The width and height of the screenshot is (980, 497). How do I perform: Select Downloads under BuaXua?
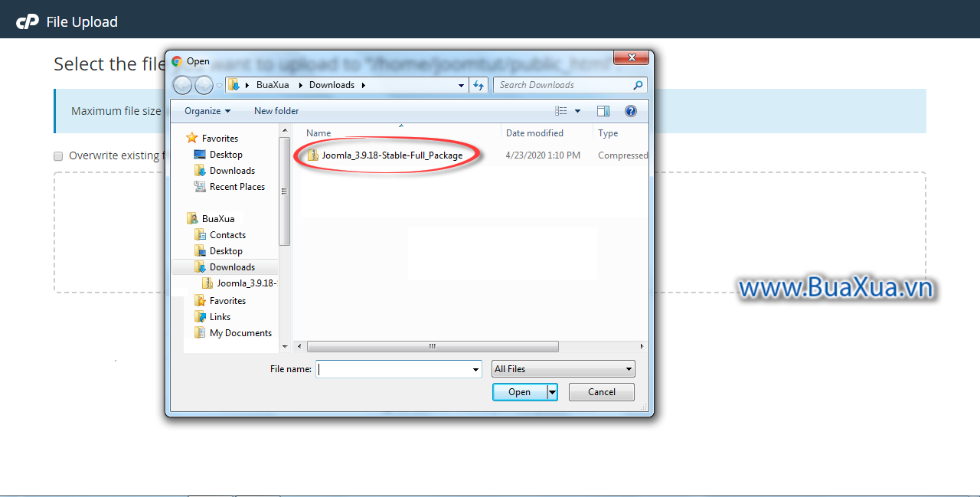pos(232,267)
